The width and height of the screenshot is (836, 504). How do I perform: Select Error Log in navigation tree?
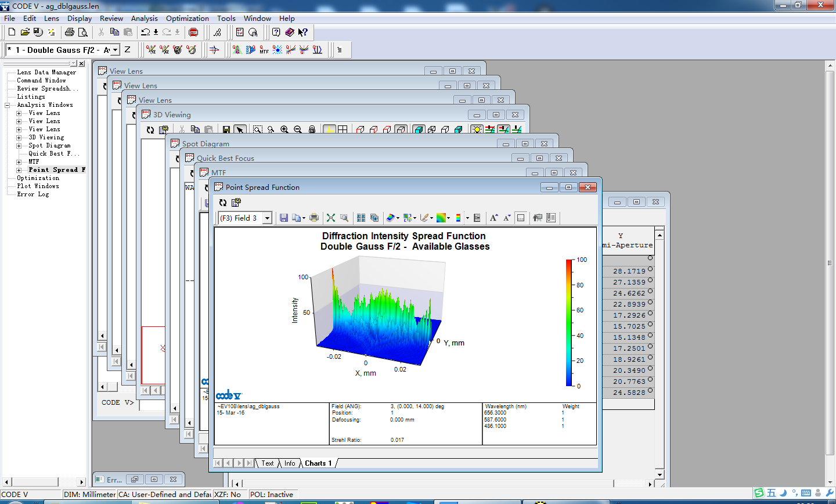pyautogui.click(x=33, y=195)
